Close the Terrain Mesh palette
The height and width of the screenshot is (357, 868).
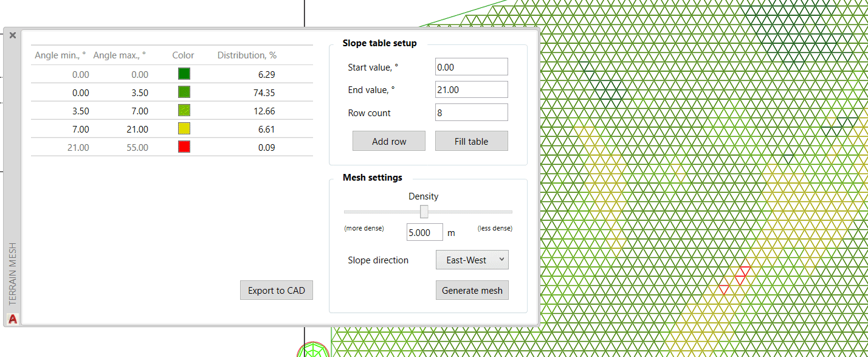[x=13, y=35]
